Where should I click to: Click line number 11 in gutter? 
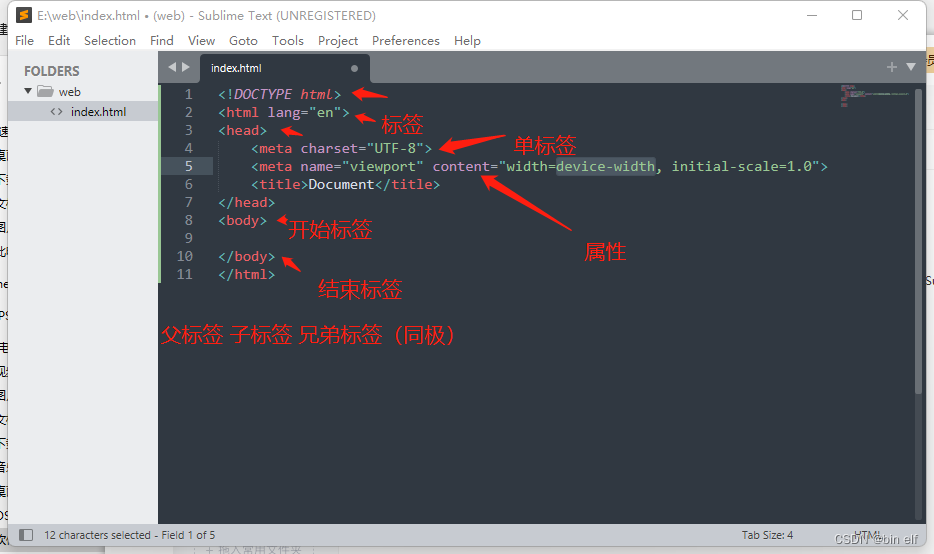point(185,274)
